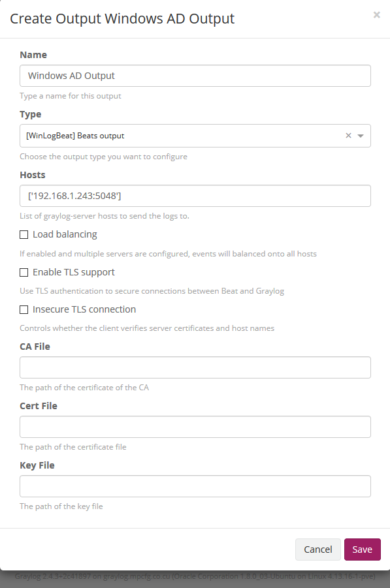
Task: Click into the Key File field
Action: [x=195, y=486]
